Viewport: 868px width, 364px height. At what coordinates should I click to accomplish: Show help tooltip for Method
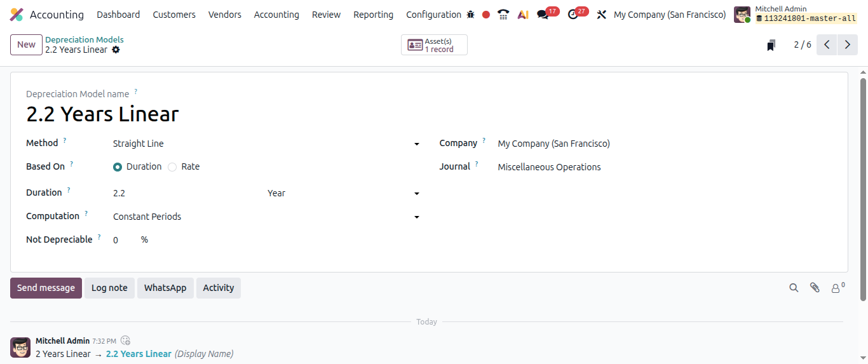[64, 140]
